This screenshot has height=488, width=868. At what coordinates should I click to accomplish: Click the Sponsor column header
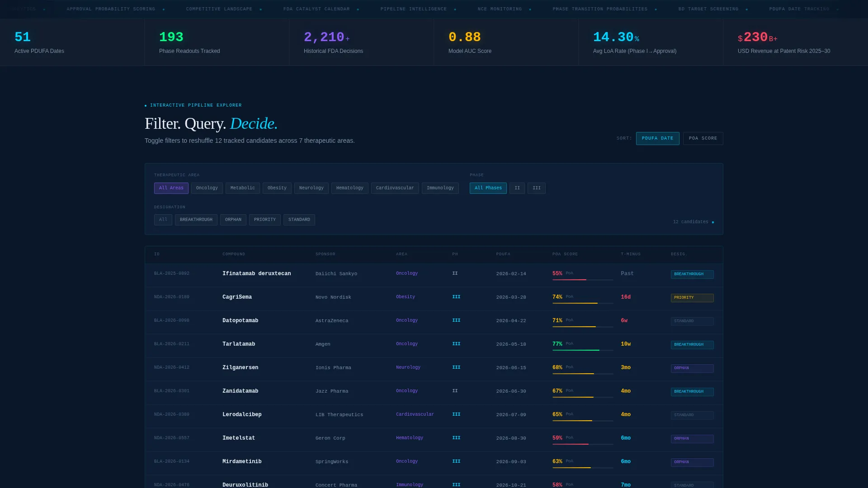pyautogui.click(x=325, y=254)
